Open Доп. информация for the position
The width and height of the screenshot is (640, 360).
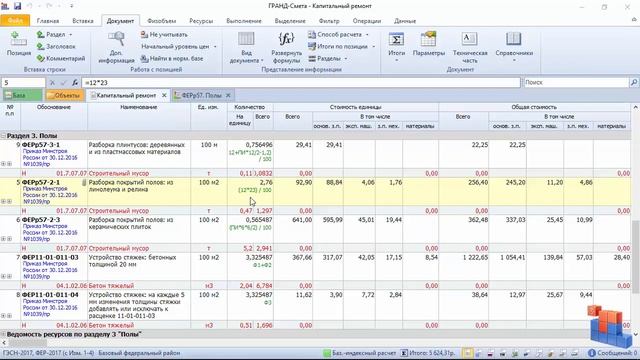(116, 47)
